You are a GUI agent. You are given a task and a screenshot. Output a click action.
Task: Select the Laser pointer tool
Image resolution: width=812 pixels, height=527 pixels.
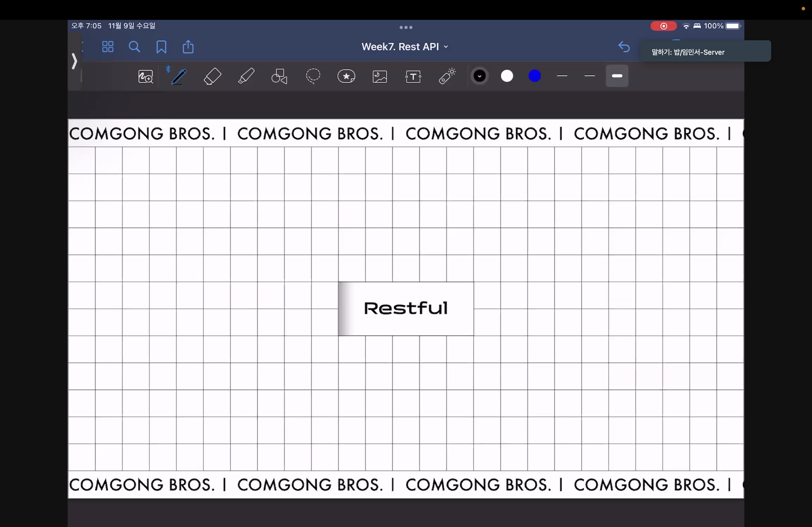point(447,76)
